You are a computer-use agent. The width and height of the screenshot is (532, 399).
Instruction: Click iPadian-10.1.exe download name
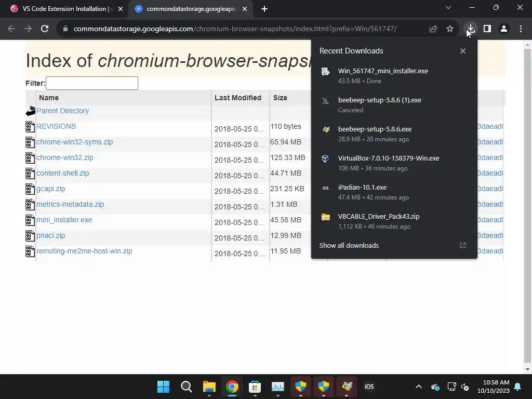pyautogui.click(x=362, y=187)
